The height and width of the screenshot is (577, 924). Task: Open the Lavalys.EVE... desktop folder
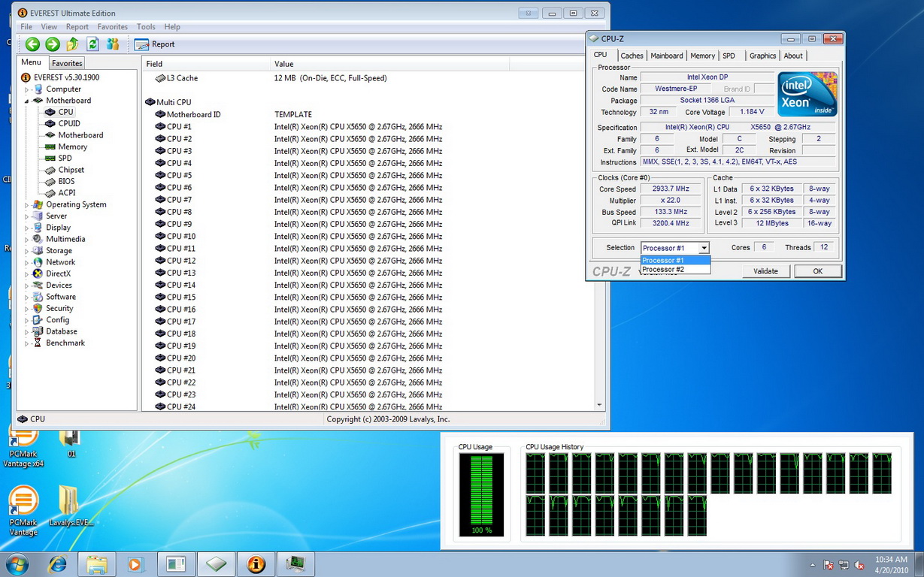[x=70, y=505]
